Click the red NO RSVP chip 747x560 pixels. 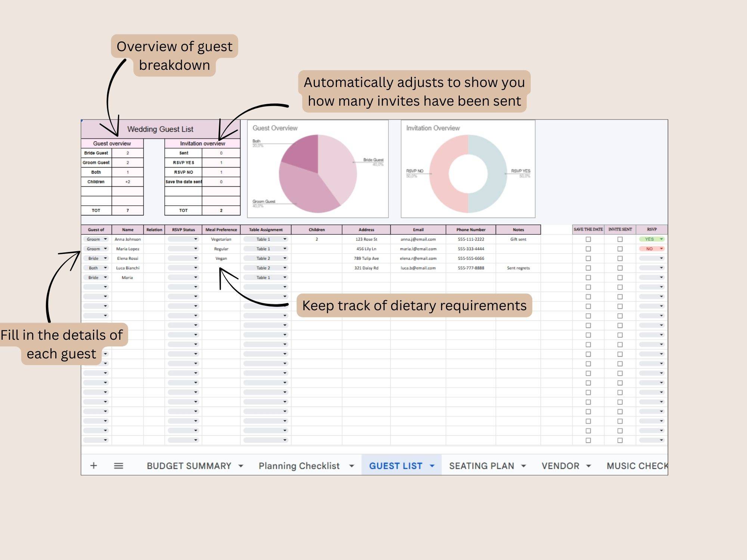click(x=651, y=249)
